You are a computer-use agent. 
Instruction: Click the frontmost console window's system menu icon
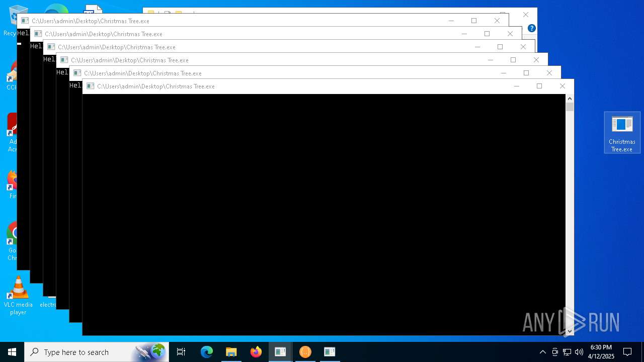[x=91, y=86]
